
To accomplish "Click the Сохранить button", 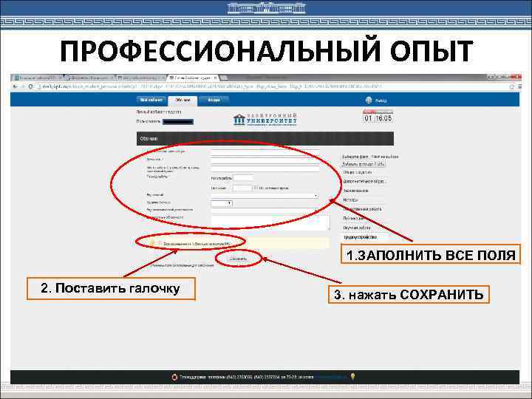I will click(x=238, y=259).
